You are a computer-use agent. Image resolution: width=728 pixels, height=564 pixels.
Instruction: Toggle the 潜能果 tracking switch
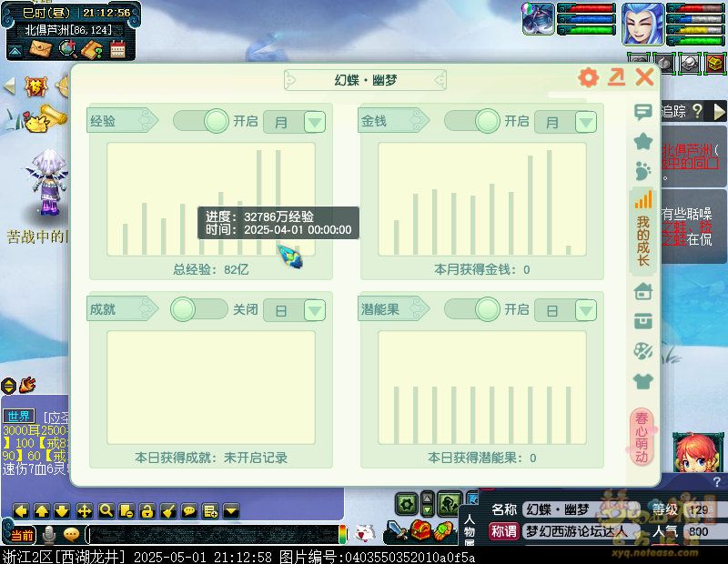pos(471,309)
